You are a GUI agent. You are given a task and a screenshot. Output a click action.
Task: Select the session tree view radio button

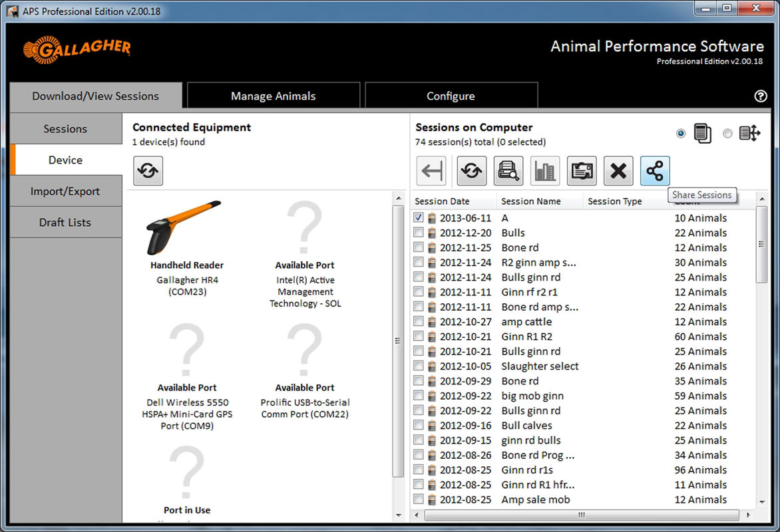point(727,134)
